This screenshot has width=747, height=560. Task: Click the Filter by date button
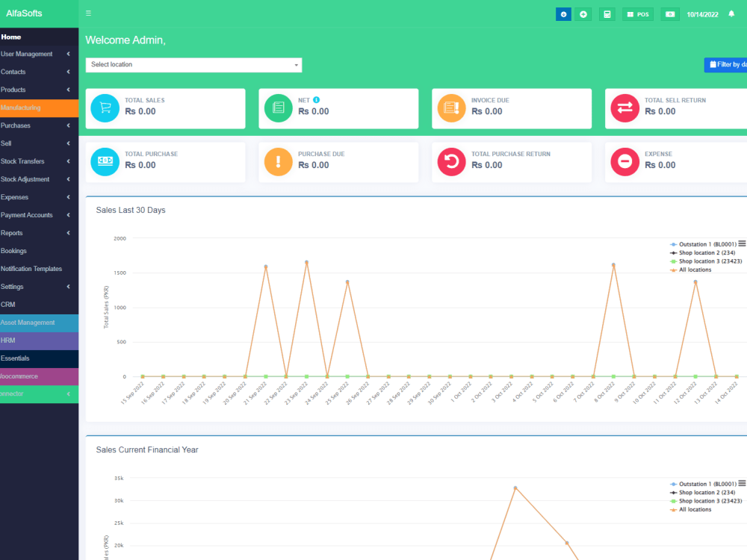(725, 64)
